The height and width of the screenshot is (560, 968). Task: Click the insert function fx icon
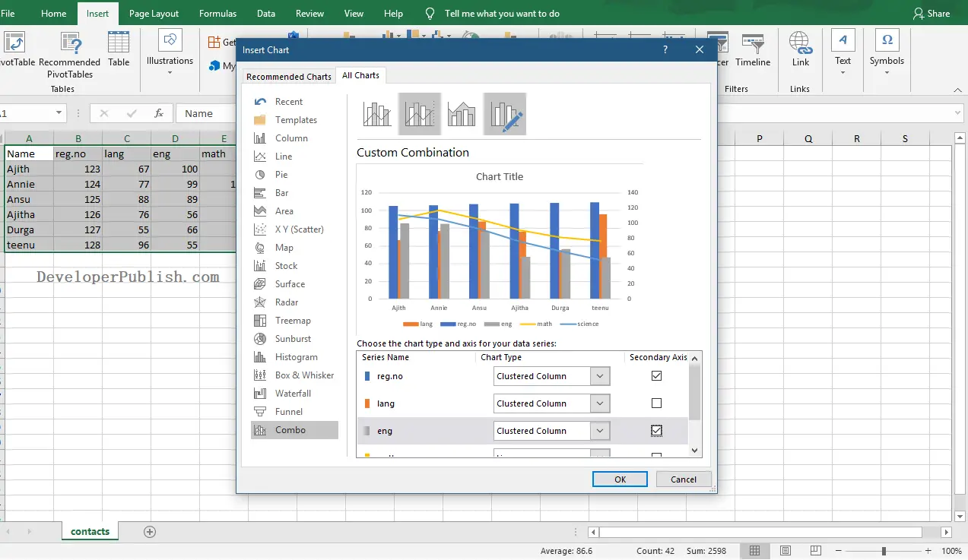[x=159, y=113]
